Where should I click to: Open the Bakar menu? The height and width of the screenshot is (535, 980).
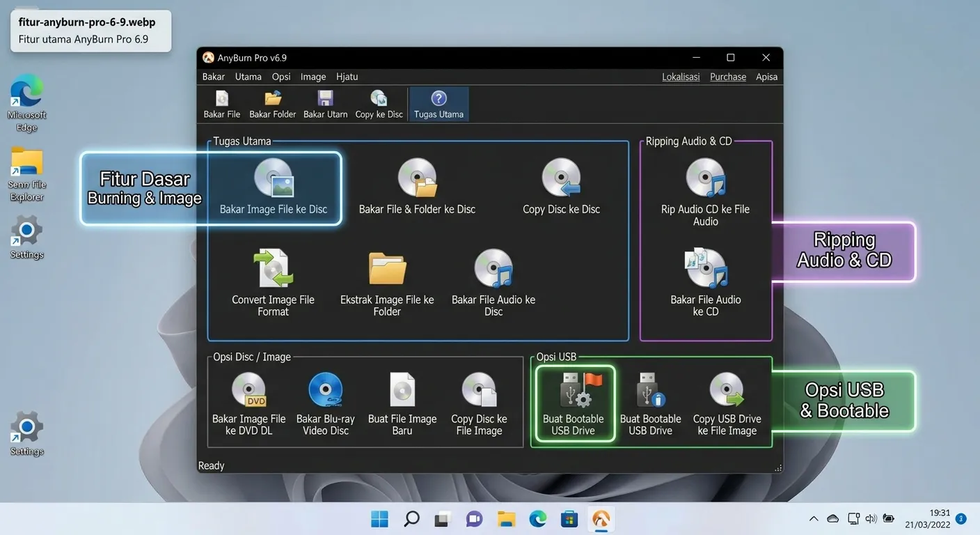[214, 77]
